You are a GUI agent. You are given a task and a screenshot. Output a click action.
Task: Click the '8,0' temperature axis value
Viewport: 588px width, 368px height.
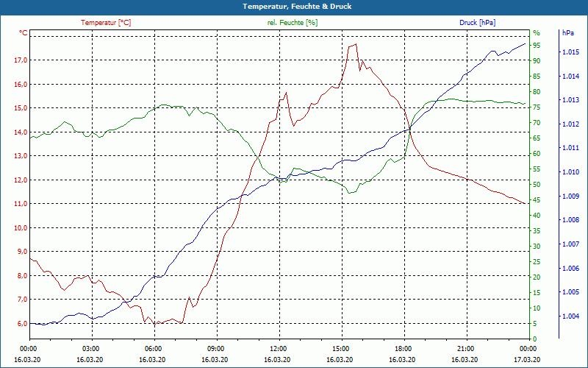pos(23,275)
